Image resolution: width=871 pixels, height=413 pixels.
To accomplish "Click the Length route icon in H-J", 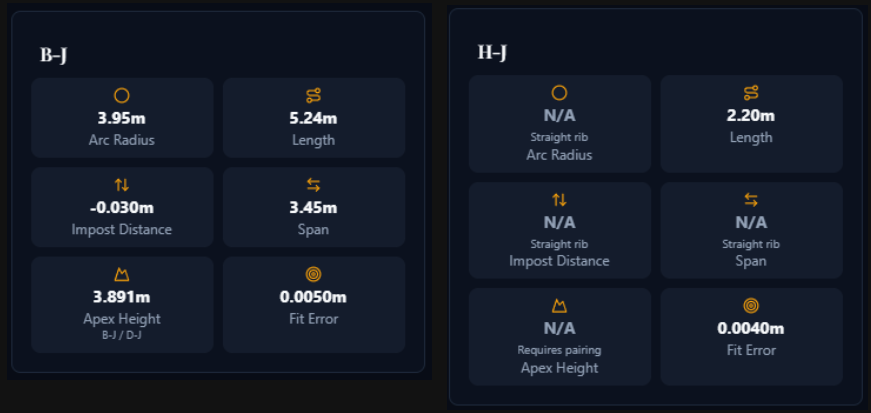I will tap(751, 93).
